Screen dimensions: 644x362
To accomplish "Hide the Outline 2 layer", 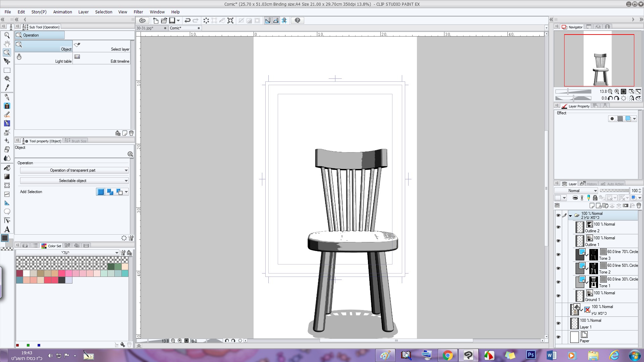I will 558,227.
